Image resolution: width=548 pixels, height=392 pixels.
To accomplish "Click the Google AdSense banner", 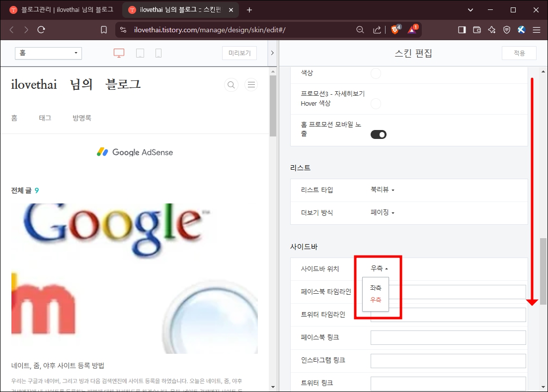I will click(x=135, y=152).
